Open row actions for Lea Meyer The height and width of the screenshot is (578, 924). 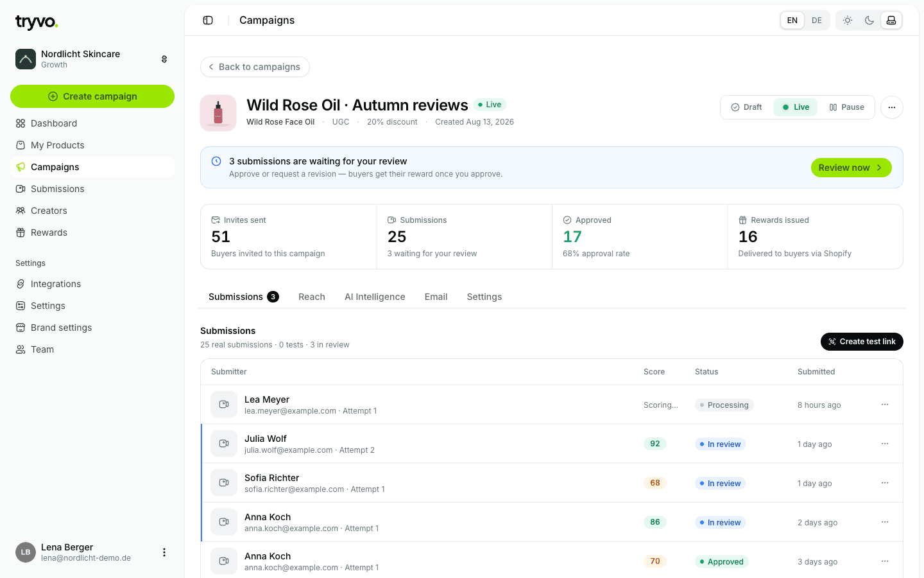click(885, 405)
